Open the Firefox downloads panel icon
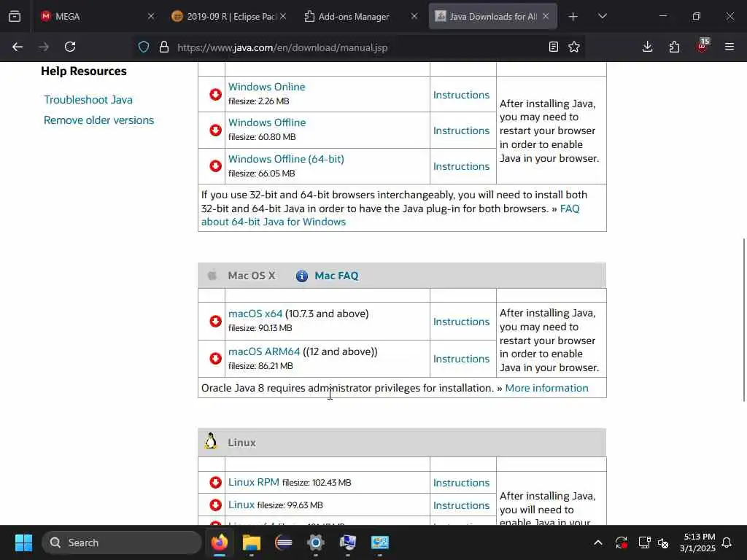The image size is (747, 560). [x=648, y=47]
